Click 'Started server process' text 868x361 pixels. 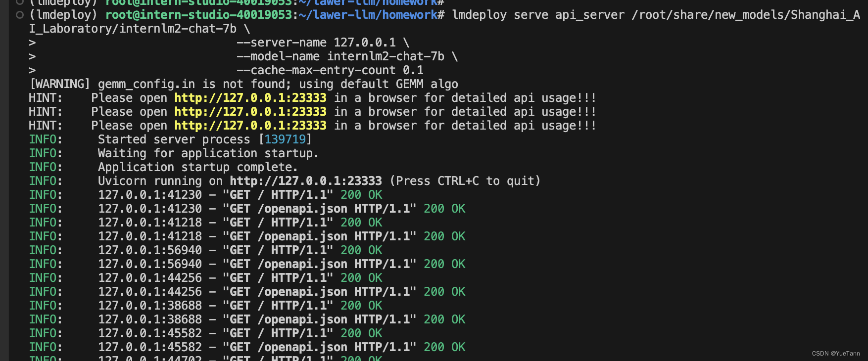pyautogui.click(x=174, y=139)
